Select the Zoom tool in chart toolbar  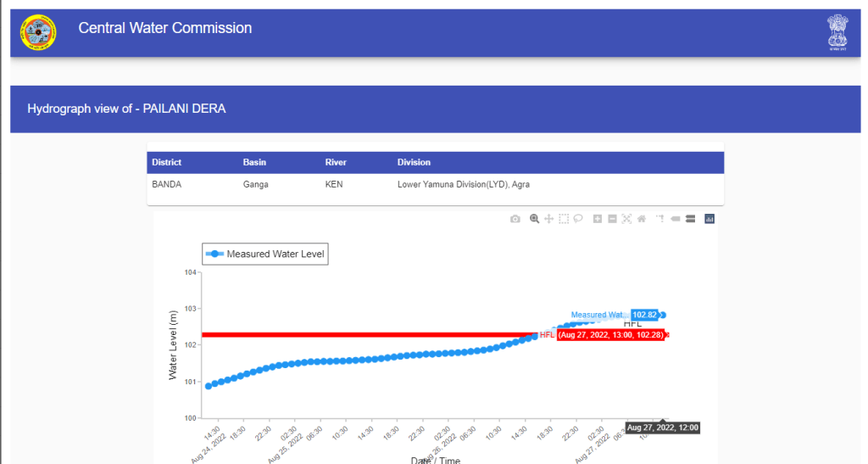(x=534, y=219)
